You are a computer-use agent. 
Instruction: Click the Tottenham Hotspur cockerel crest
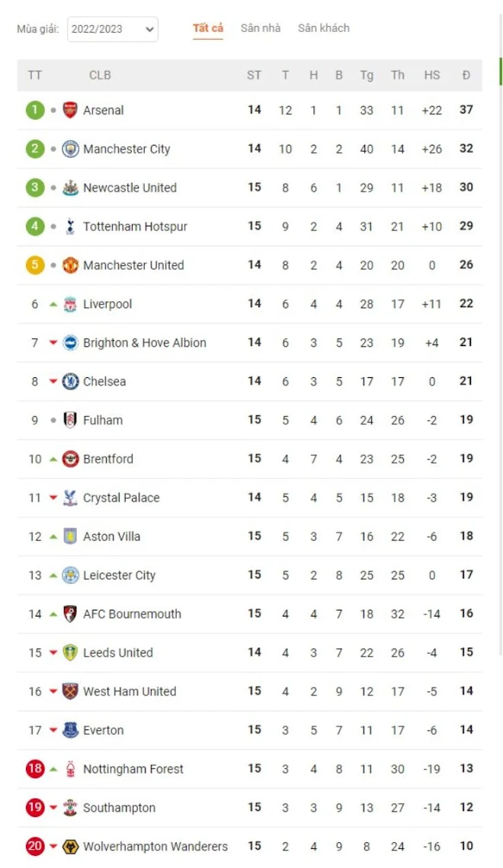click(x=70, y=226)
